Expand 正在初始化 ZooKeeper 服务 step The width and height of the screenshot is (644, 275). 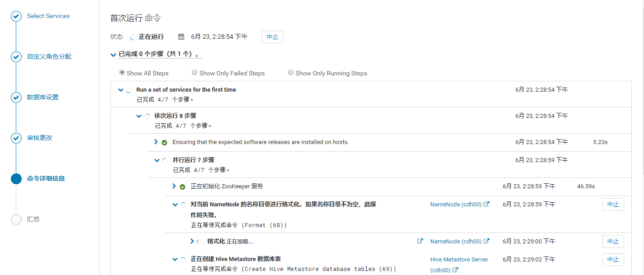coord(175,186)
